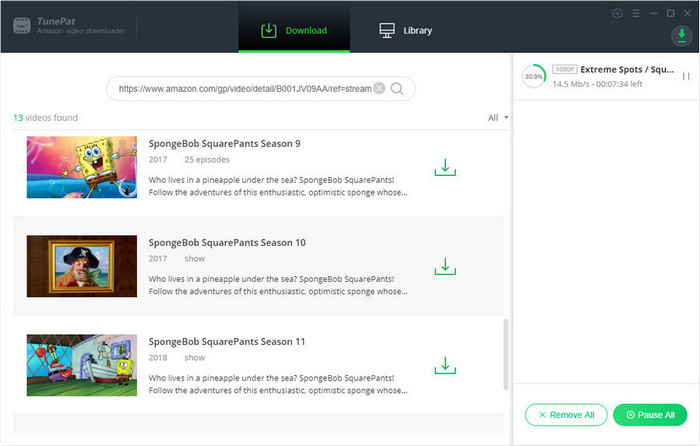Open SpongeBob Season 10 thumbnail

68,266
